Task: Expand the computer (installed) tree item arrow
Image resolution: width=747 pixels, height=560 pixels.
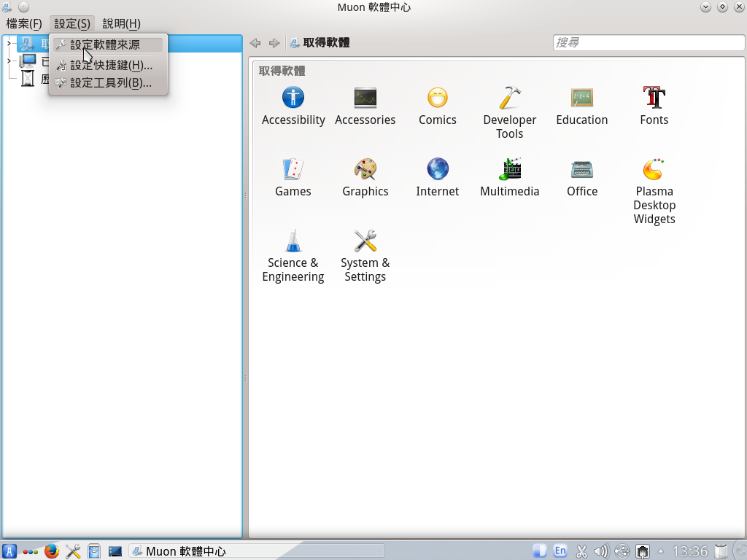Action: (9, 61)
